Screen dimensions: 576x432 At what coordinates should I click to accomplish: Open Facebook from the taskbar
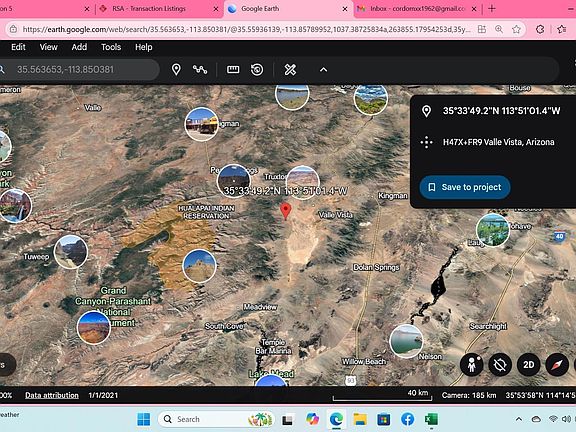tap(407, 419)
